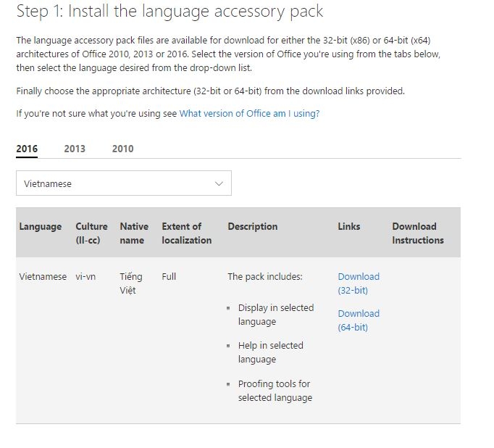494x448 pixels.
Task: Select the vi-vn culture code cell
Action: click(85, 277)
